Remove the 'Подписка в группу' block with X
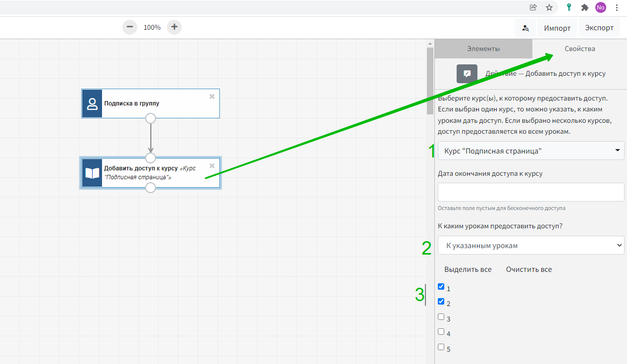Image resolution: width=627 pixels, height=364 pixels. [212, 97]
